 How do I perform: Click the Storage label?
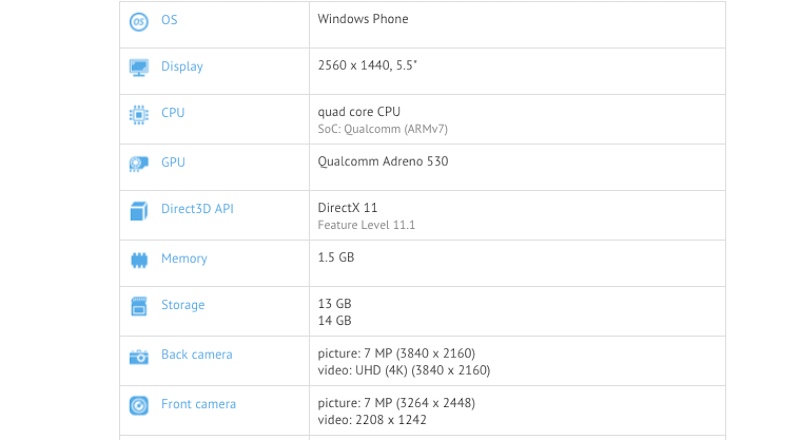click(x=183, y=305)
